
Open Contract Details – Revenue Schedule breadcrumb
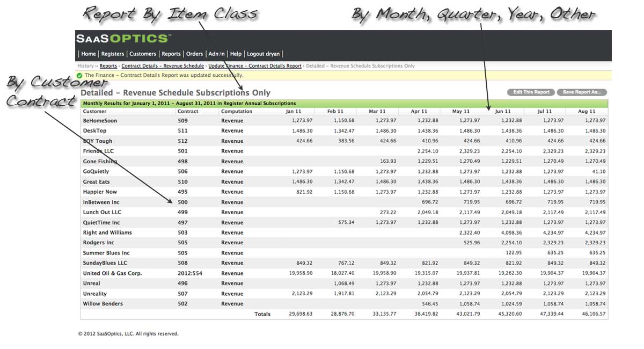click(x=163, y=66)
